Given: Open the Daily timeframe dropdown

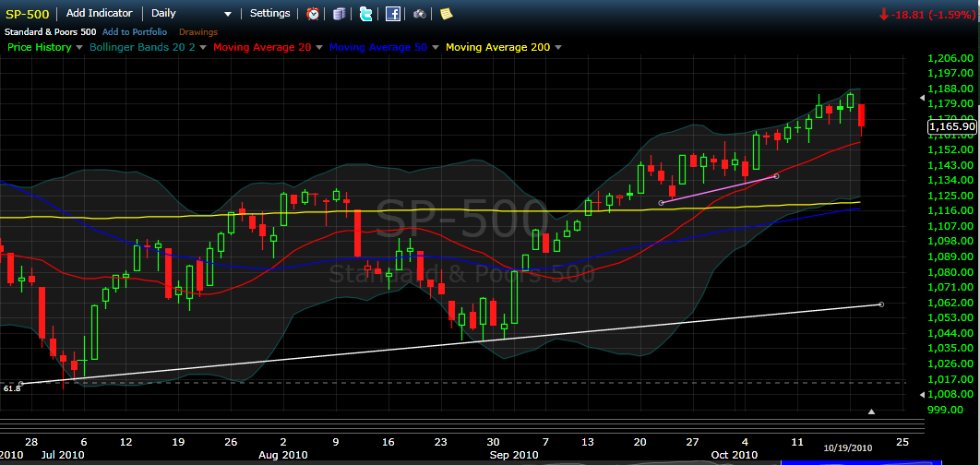Looking at the screenshot, I should tap(191, 13).
